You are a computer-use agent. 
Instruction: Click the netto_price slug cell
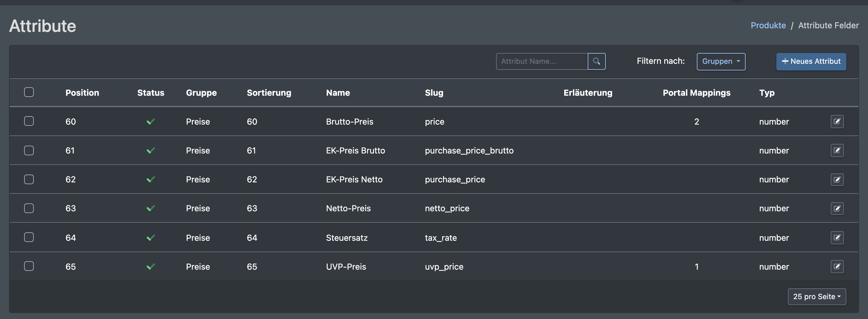pos(447,208)
